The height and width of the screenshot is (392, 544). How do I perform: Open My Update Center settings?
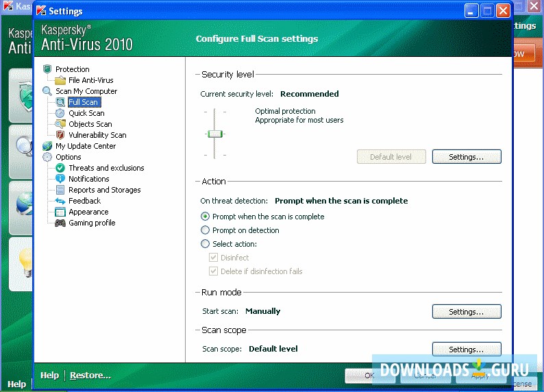[x=86, y=146]
